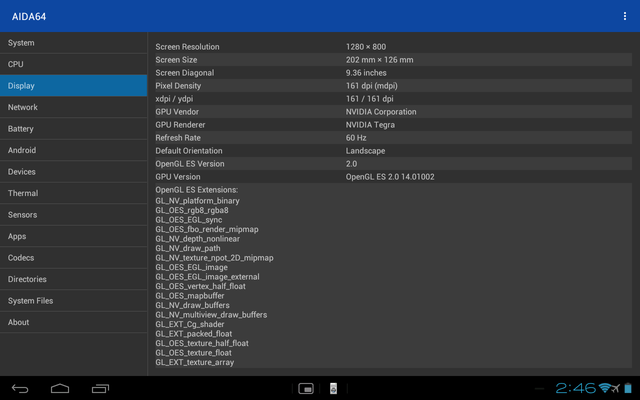The width and height of the screenshot is (640, 400).
Task: Select the OpenGL ES Extensions heading
Action: [196, 190]
